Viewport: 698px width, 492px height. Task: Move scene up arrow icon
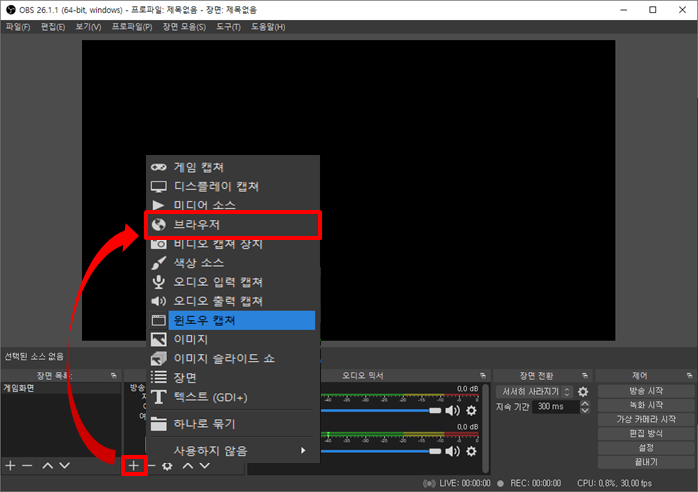pyautogui.click(x=48, y=466)
